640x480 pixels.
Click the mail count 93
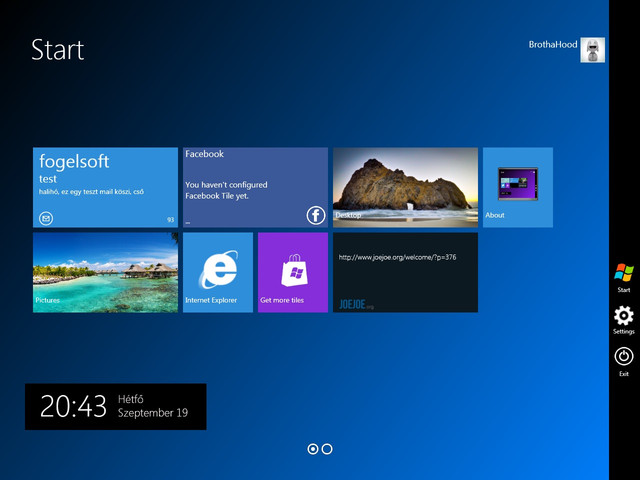click(171, 220)
